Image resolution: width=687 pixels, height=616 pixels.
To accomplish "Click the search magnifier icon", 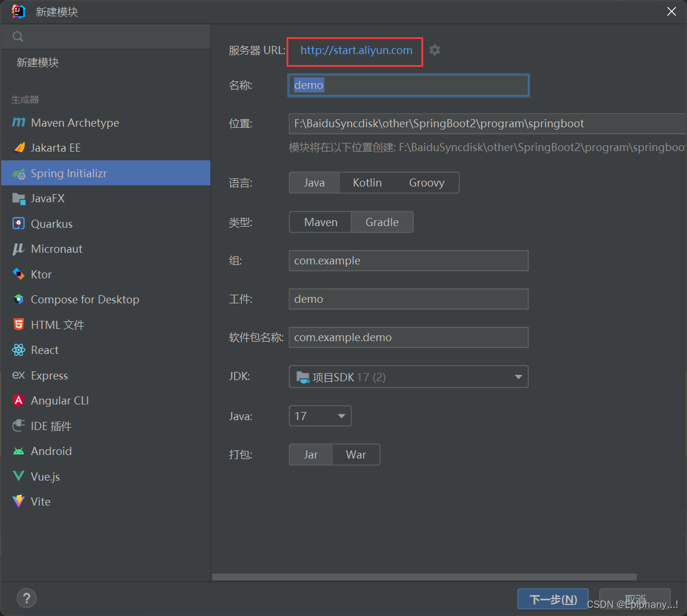I will (x=18, y=37).
